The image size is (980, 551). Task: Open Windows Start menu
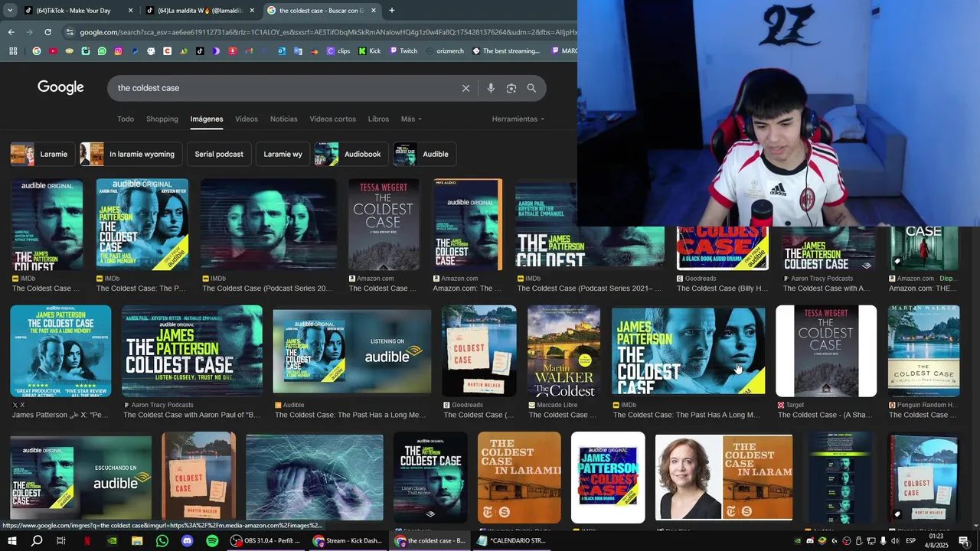pos(13,541)
